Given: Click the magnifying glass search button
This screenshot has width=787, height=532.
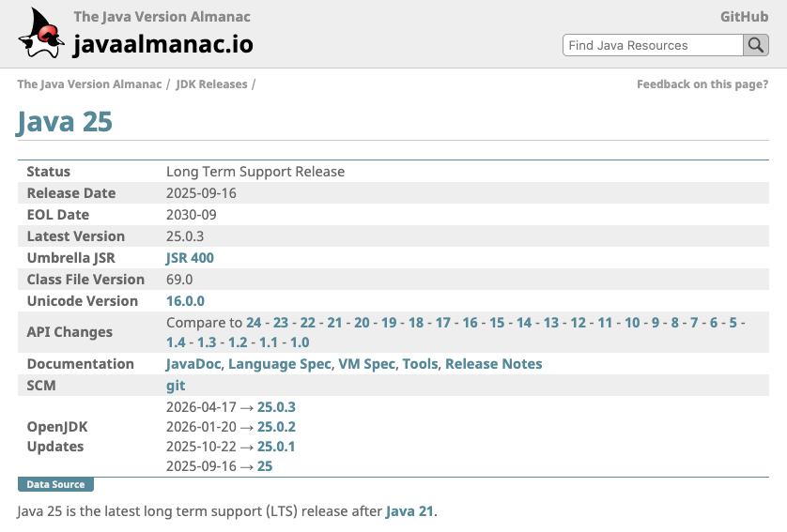Looking at the screenshot, I should 756,45.
